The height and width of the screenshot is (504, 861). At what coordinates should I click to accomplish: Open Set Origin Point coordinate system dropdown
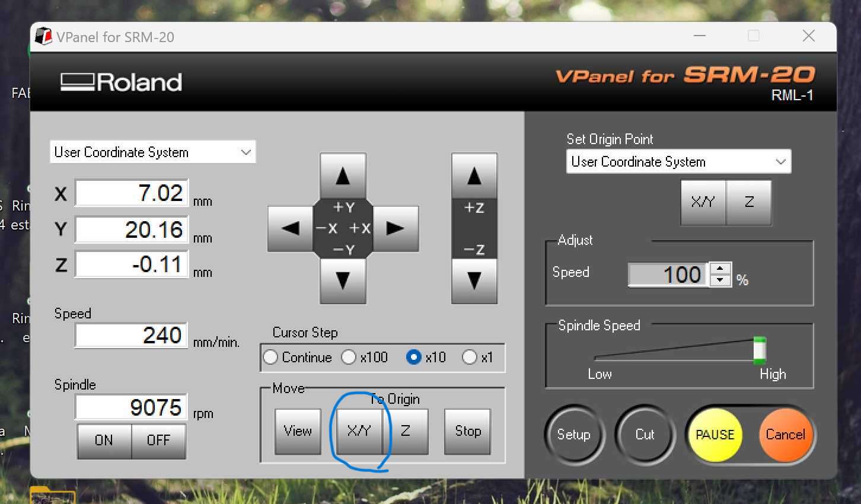678,162
